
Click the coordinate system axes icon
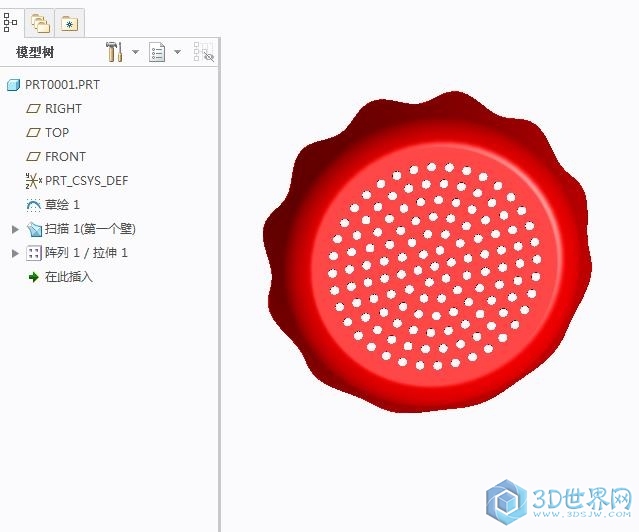pyautogui.click(x=33, y=181)
